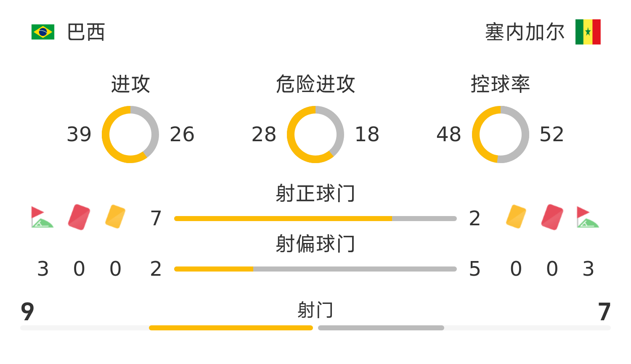Click the 射正球门 progress bar

[315, 219]
